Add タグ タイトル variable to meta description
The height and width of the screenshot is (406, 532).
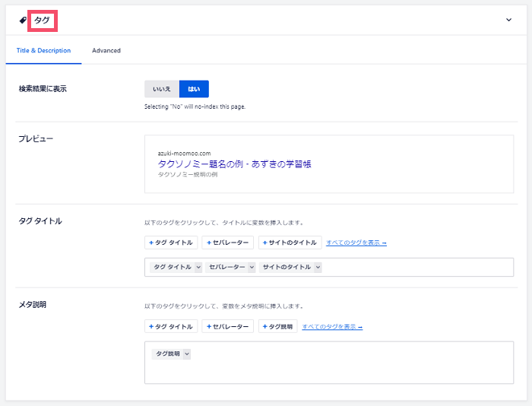click(x=171, y=327)
